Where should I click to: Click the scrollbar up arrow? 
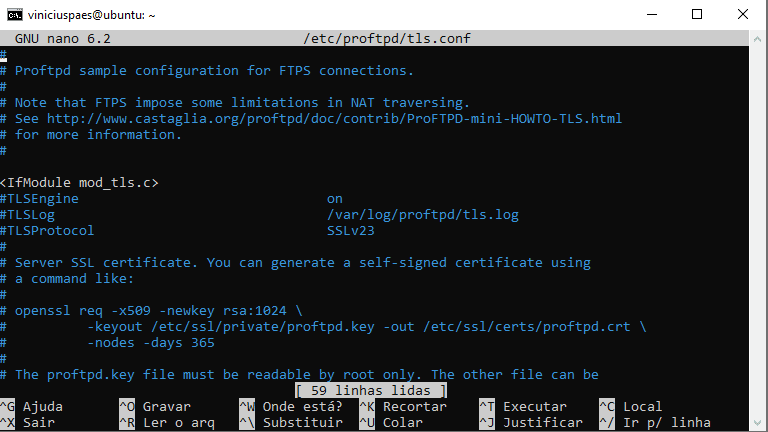tap(758, 39)
